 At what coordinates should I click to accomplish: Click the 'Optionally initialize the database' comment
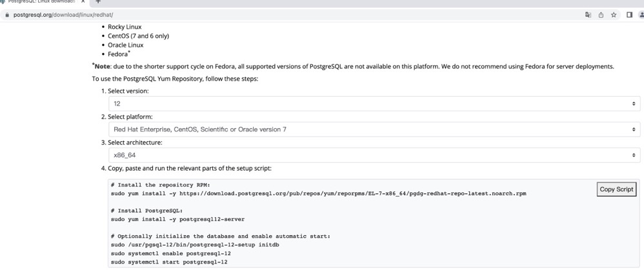click(x=221, y=236)
